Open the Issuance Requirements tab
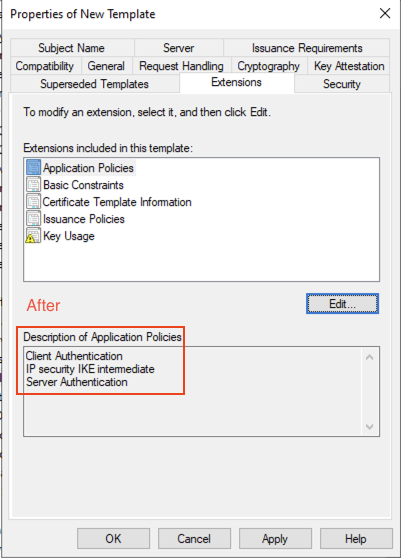 click(x=307, y=48)
